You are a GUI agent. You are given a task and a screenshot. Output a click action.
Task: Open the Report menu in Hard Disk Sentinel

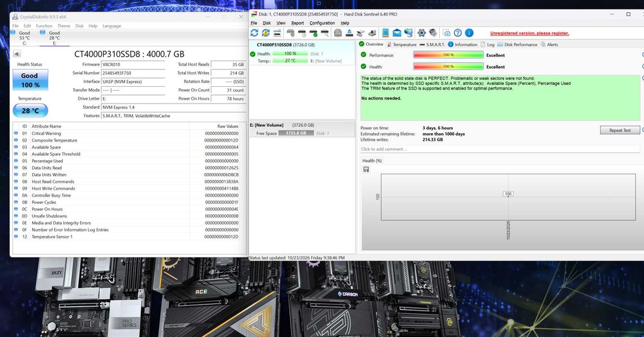(298, 23)
